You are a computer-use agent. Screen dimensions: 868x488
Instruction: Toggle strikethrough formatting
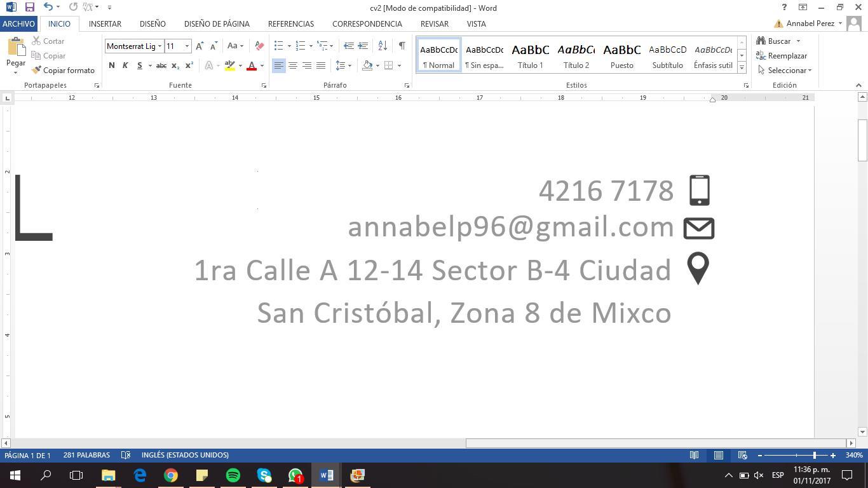pyautogui.click(x=161, y=65)
